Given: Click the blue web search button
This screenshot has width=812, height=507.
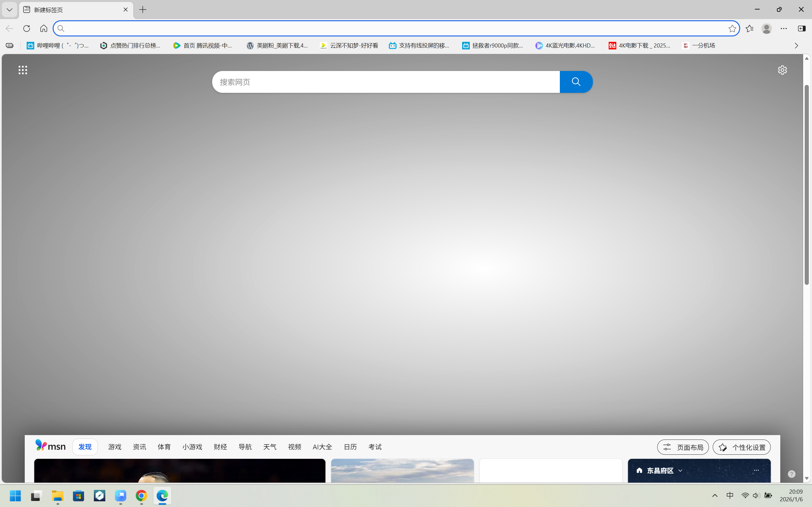Looking at the screenshot, I should (576, 82).
